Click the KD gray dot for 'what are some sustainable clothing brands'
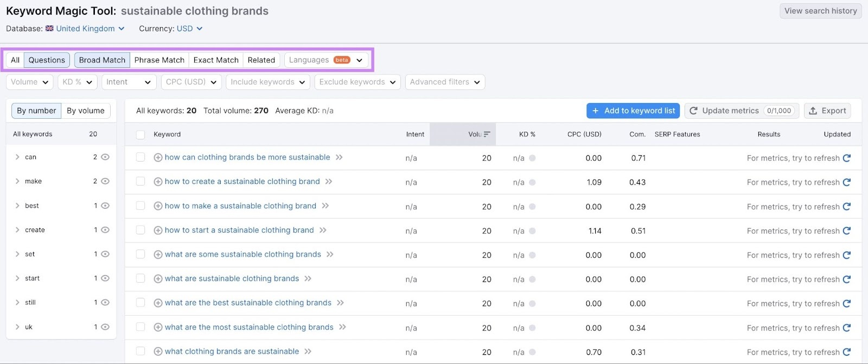Image resolution: width=868 pixels, height=364 pixels. (x=532, y=255)
